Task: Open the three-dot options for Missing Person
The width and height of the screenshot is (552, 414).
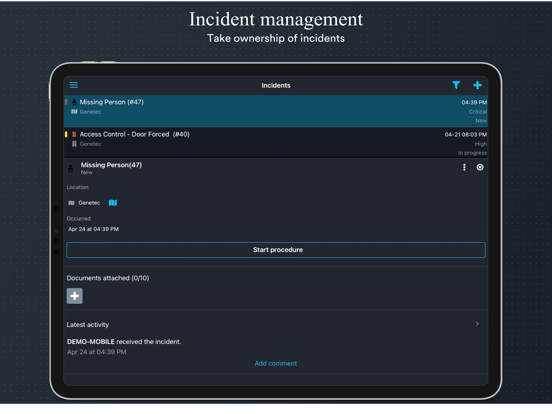Action: [x=464, y=167]
